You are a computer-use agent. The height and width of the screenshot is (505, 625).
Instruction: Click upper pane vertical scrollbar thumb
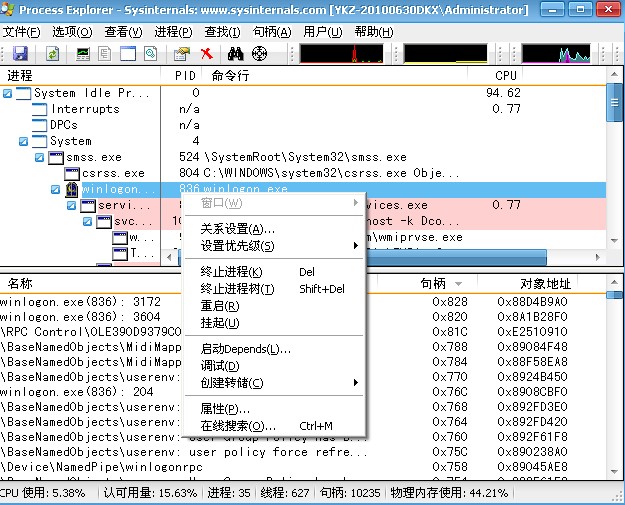coord(615,103)
